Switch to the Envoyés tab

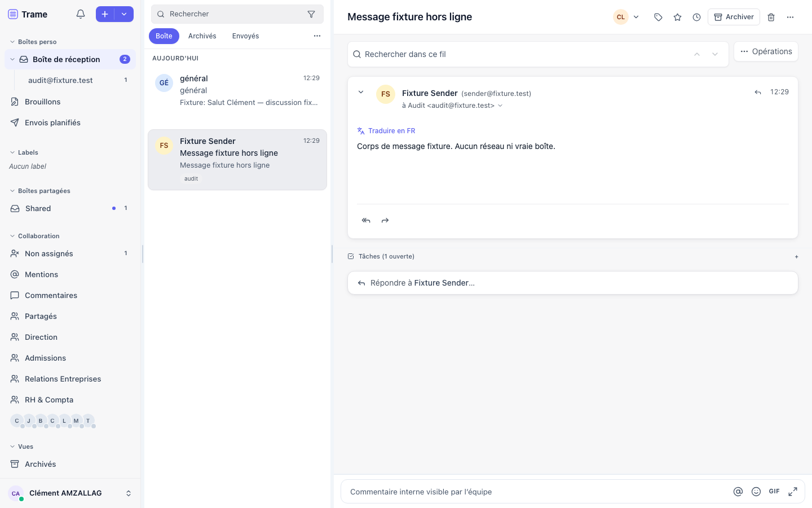245,36
